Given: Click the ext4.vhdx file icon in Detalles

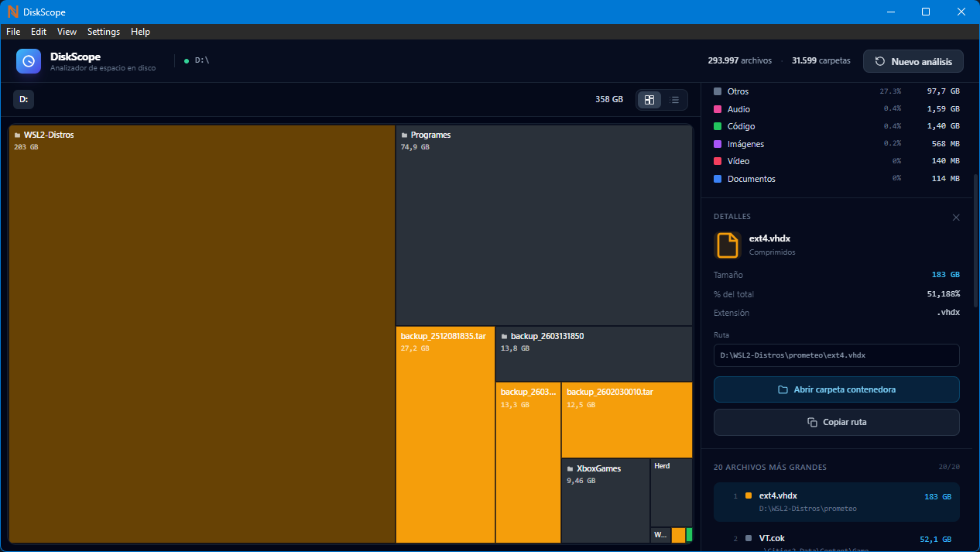Looking at the screenshot, I should (728, 245).
